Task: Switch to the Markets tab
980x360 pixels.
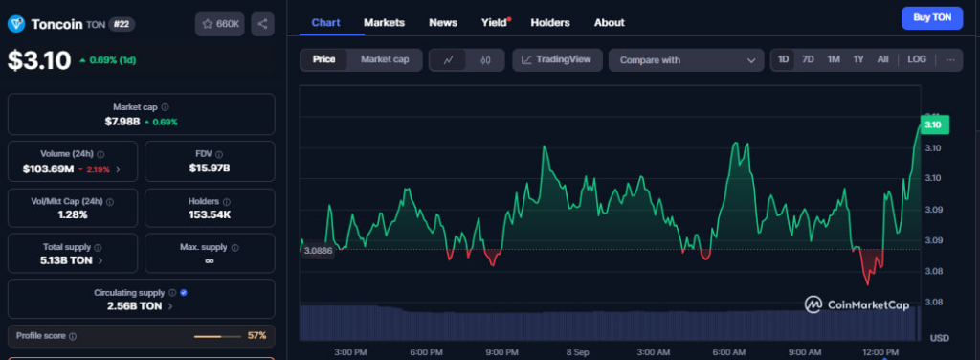Action: [385, 23]
